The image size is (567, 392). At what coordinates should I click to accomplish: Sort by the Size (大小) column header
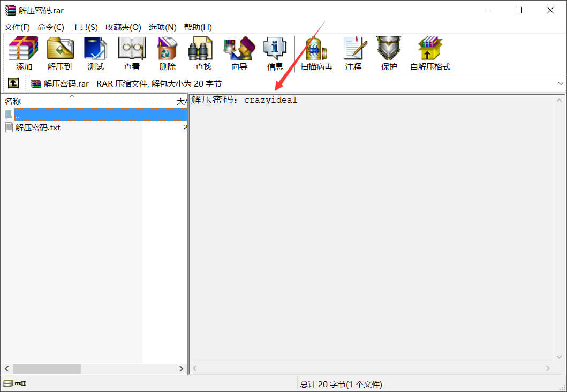pos(165,101)
